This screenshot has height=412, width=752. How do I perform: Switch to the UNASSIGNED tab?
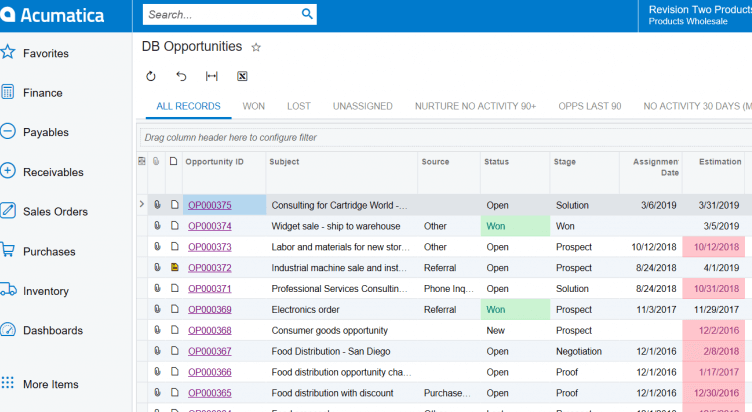click(x=363, y=106)
